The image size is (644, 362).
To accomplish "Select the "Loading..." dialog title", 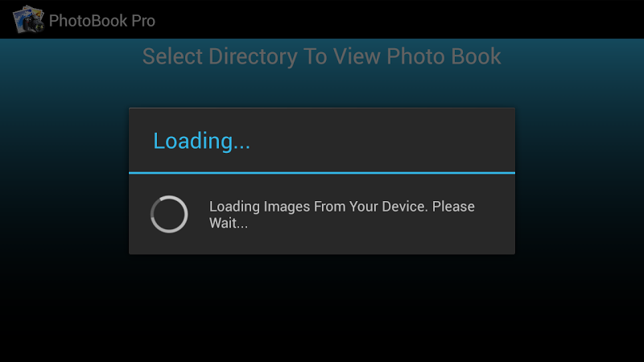I will click(x=201, y=141).
